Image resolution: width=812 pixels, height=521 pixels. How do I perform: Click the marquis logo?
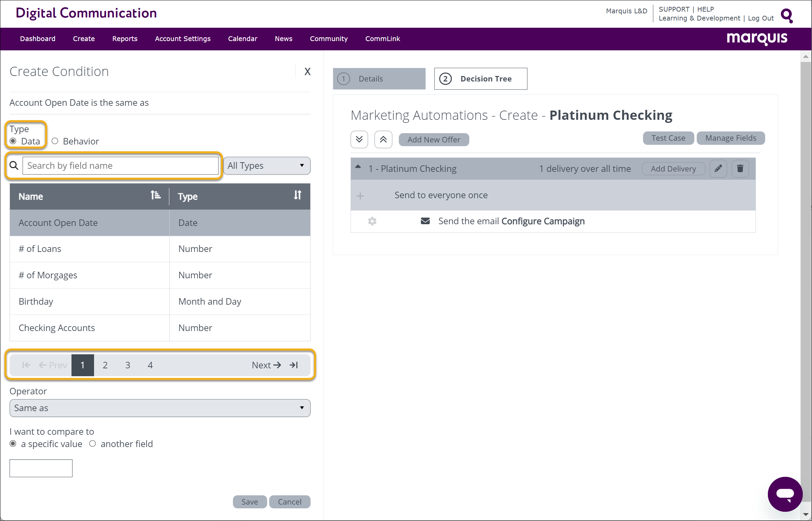coord(757,38)
